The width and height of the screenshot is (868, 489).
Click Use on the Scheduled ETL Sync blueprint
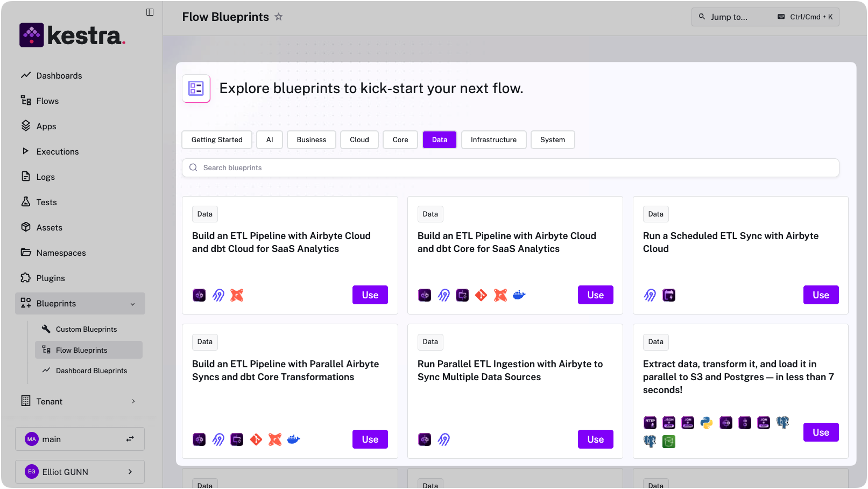coord(821,295)
